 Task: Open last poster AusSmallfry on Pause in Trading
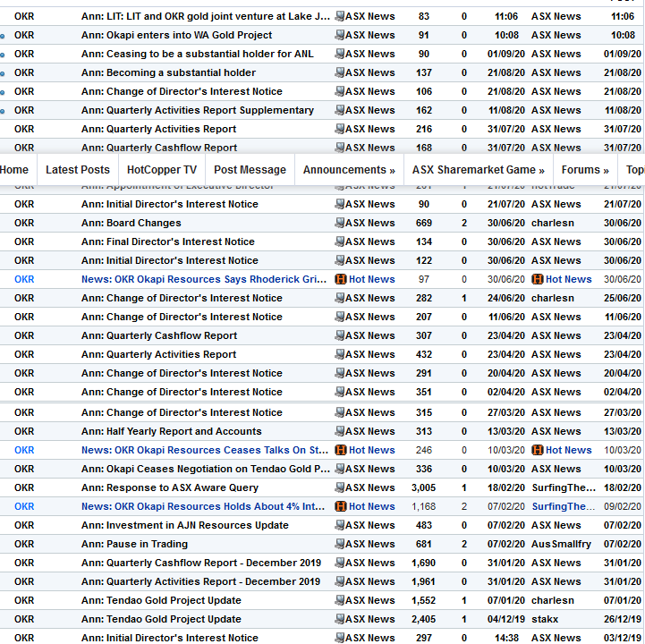click(561, 544)
